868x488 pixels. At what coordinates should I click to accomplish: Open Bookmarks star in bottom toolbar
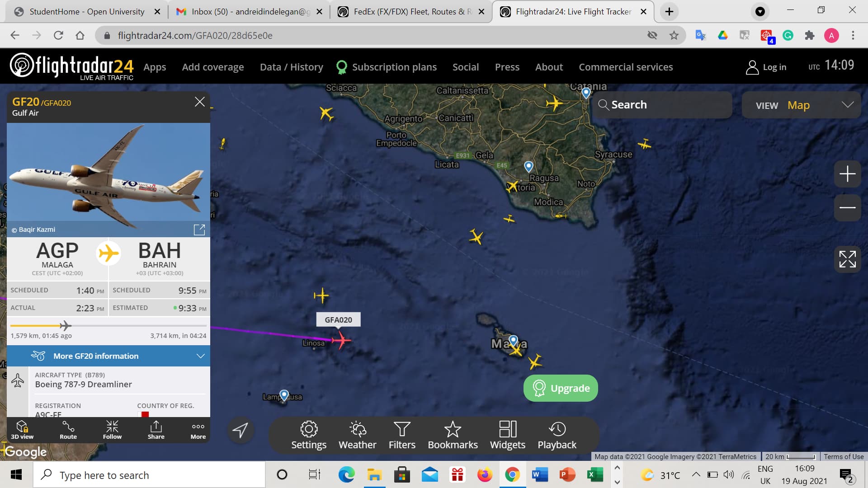[x=453, y=435]
